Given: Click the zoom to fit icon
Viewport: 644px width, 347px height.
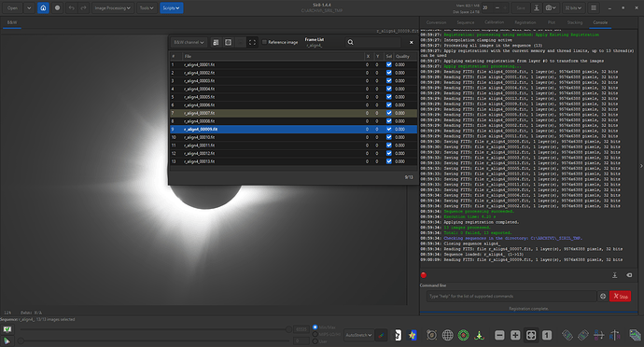Looking at the screenshot, I should click(531, 335).
